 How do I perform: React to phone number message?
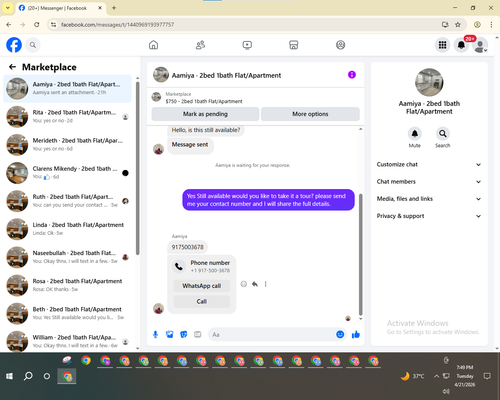tap(244, 284)
